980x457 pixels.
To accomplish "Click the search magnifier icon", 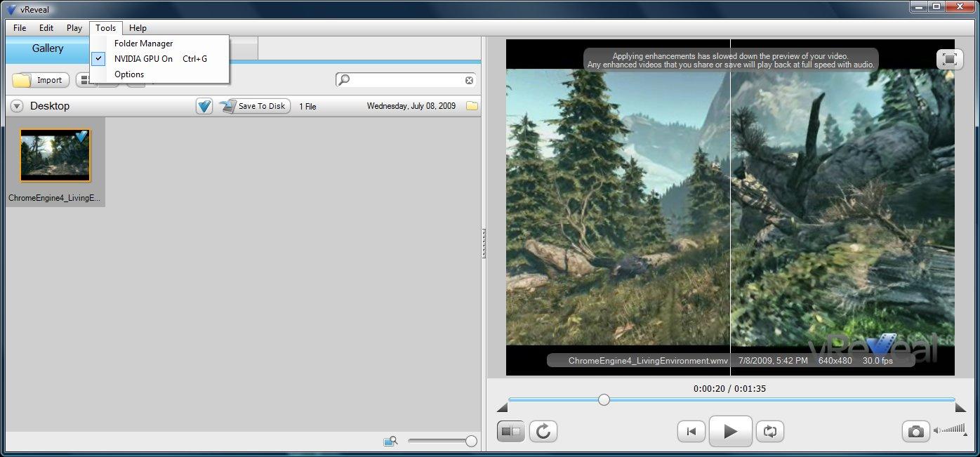I will (344, 80).
